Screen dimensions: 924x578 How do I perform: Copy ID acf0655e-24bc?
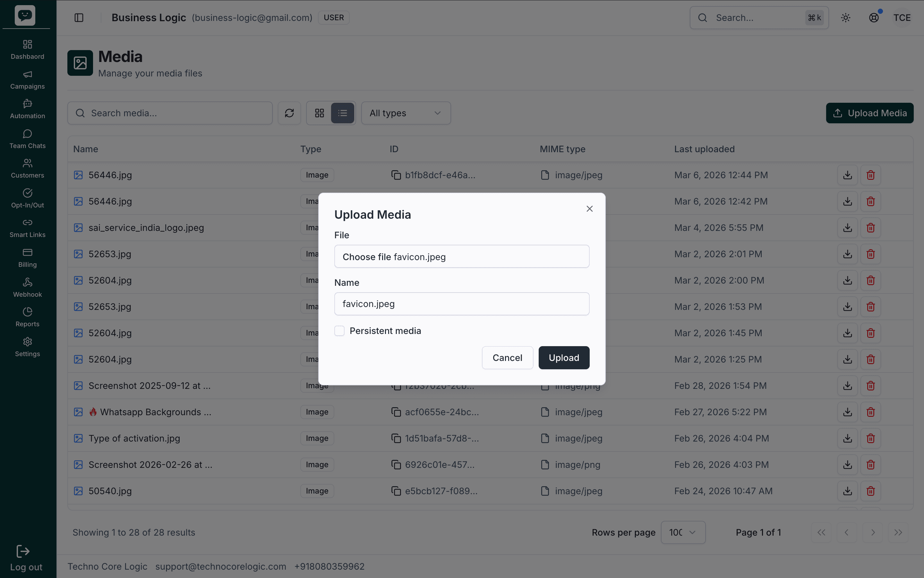(396, 412)
